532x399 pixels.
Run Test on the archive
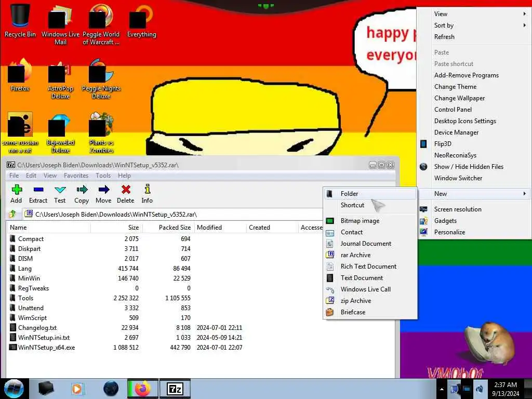(60, 194)
